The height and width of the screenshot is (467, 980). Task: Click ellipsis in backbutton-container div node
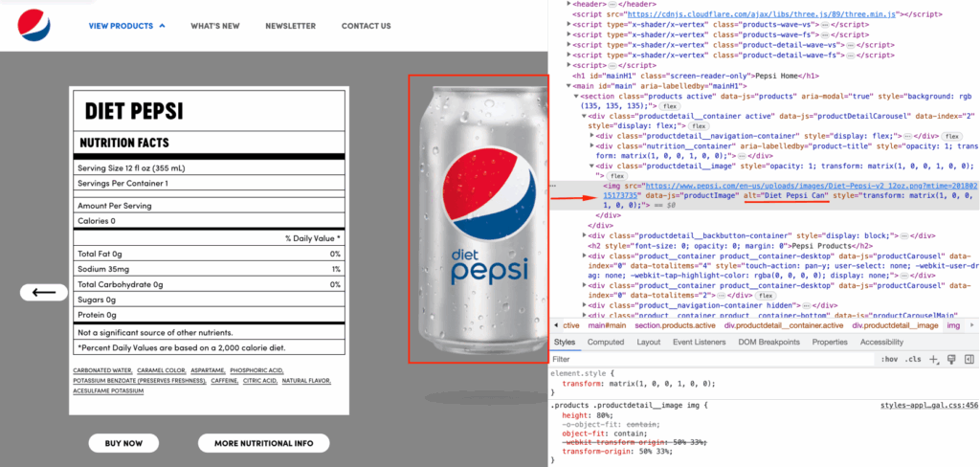tap(905, 235)
